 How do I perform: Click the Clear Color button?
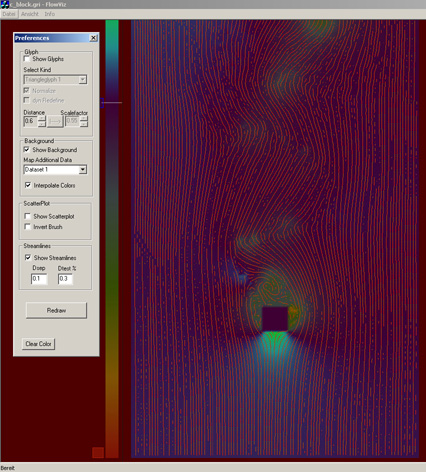point(38,344)
